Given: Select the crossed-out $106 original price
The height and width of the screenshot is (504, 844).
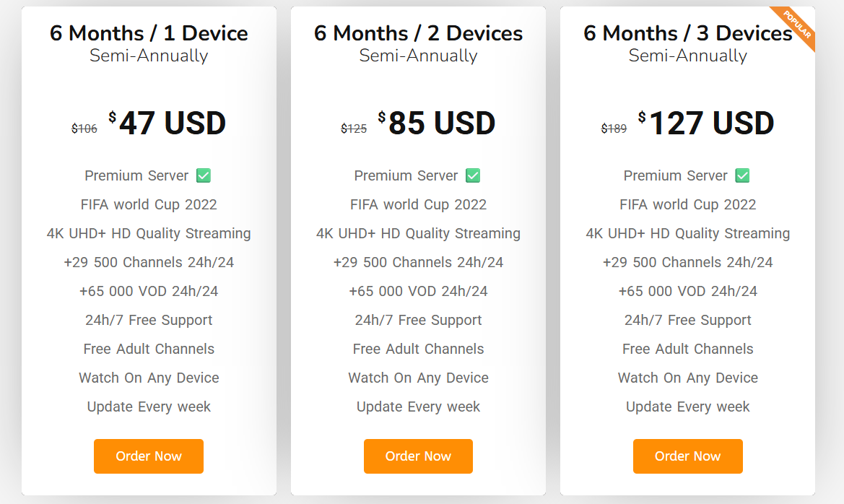Looking at the screenshot, I should (84, 129).
